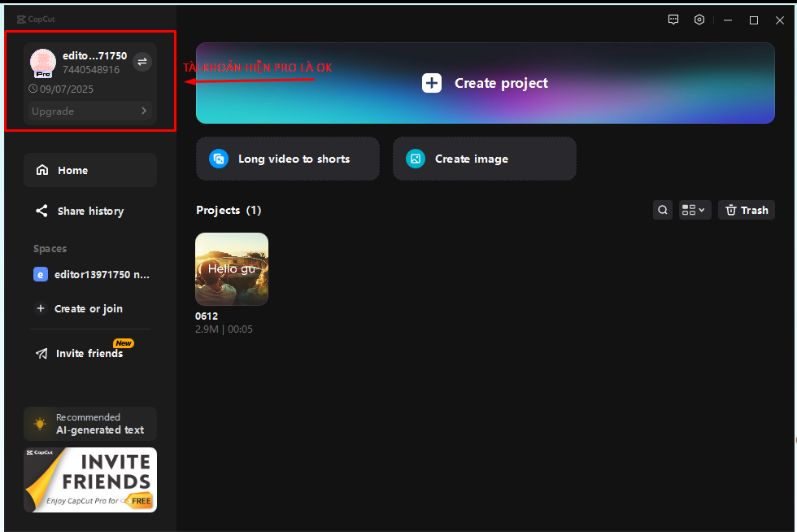Click the 'Projects (1)' heading
The width and height of the screenshot is (797, 532).
coord(229,210)
